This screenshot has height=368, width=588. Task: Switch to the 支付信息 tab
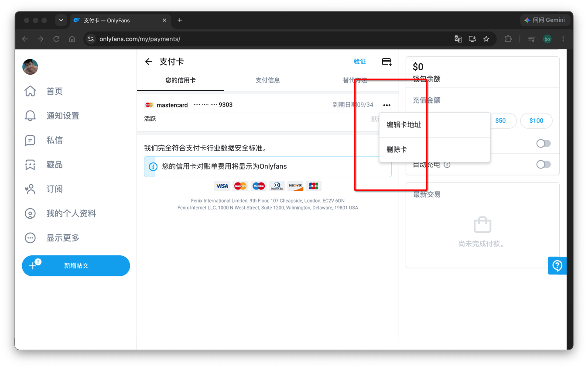[x=268, y=80]
